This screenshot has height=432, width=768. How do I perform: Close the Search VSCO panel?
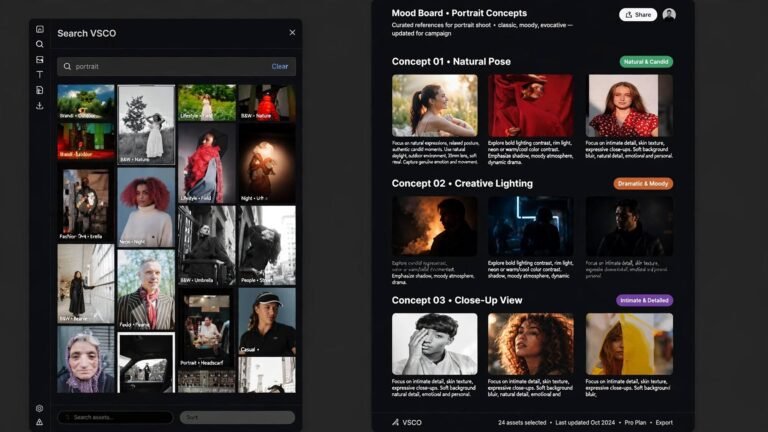(x=292, y=32)
